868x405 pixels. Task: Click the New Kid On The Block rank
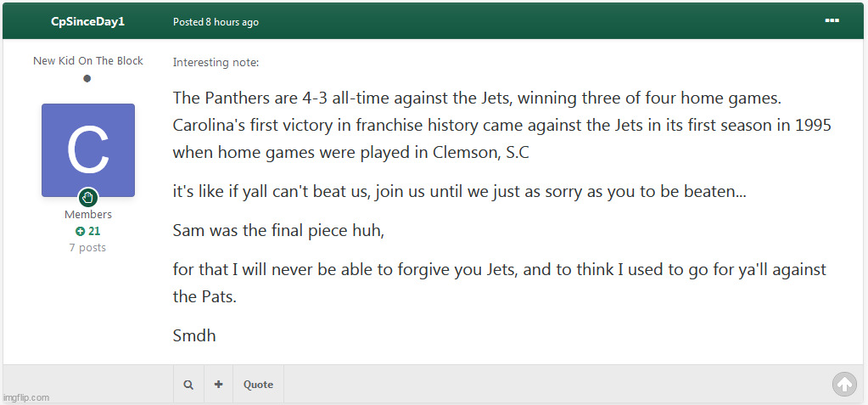tap(88, 61)
